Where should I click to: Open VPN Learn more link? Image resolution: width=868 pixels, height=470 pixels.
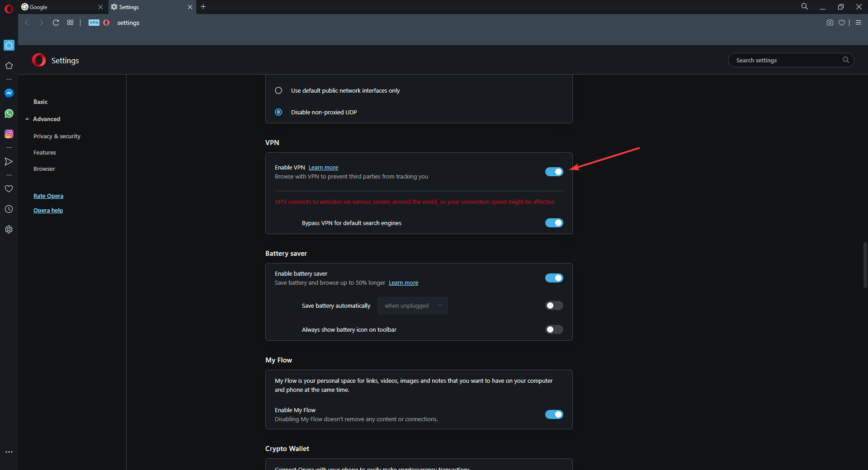[323, 167]
